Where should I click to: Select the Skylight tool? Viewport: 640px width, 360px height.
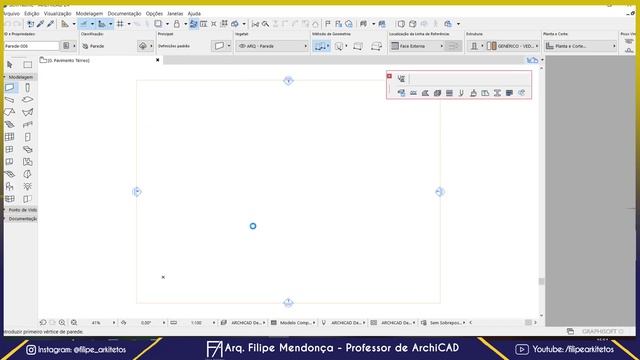(x=27, y=149)
